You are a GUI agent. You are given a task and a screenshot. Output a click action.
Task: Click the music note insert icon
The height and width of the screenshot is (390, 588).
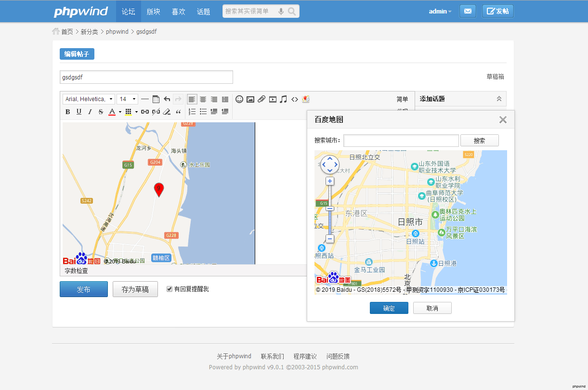[284, 99]
